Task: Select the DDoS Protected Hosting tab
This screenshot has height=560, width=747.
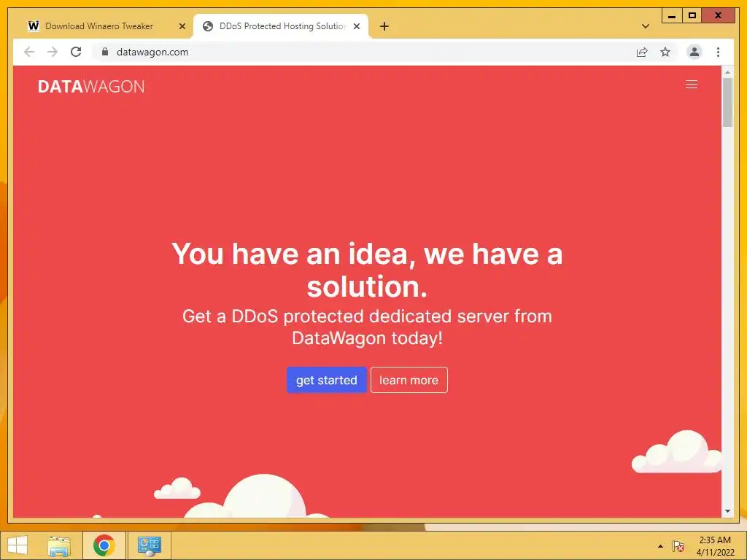Action: (x=282, y=26)
